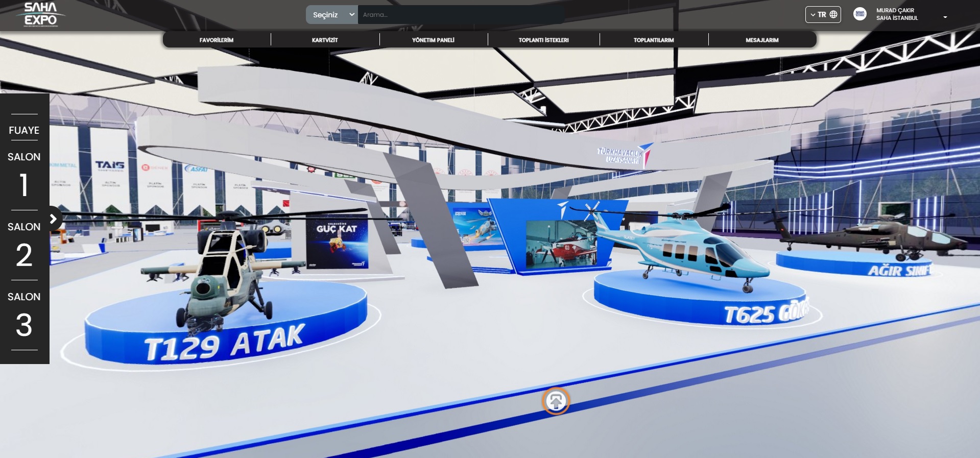The width and height of the screenshot is (980, 458).
Task: Open the TR language selector
Action: [x=823, y=14]
